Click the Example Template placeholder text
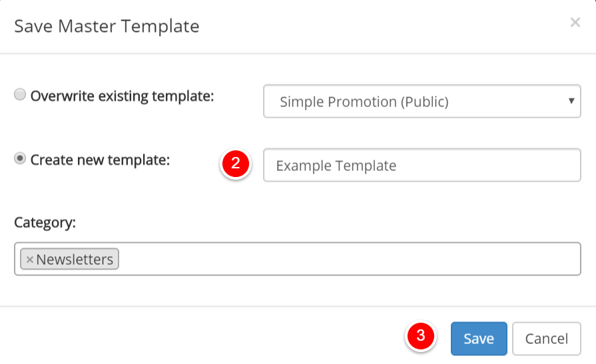 336,166
